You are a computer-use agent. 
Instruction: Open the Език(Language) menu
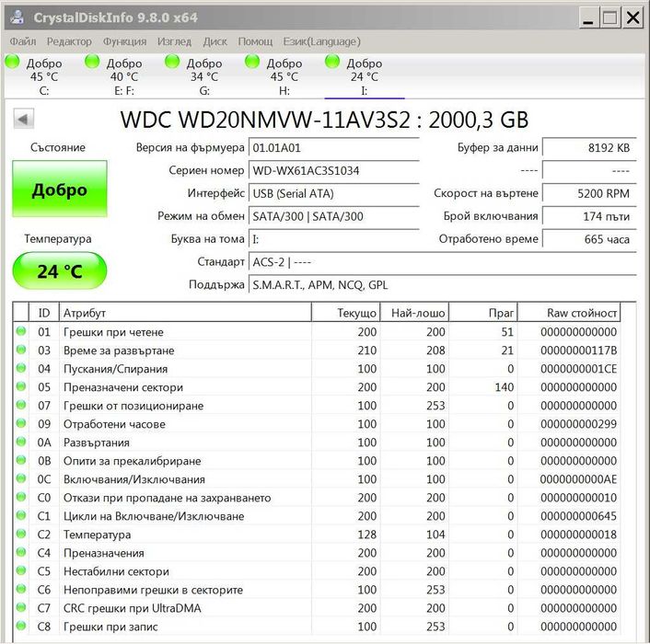[x=322, y=41]
